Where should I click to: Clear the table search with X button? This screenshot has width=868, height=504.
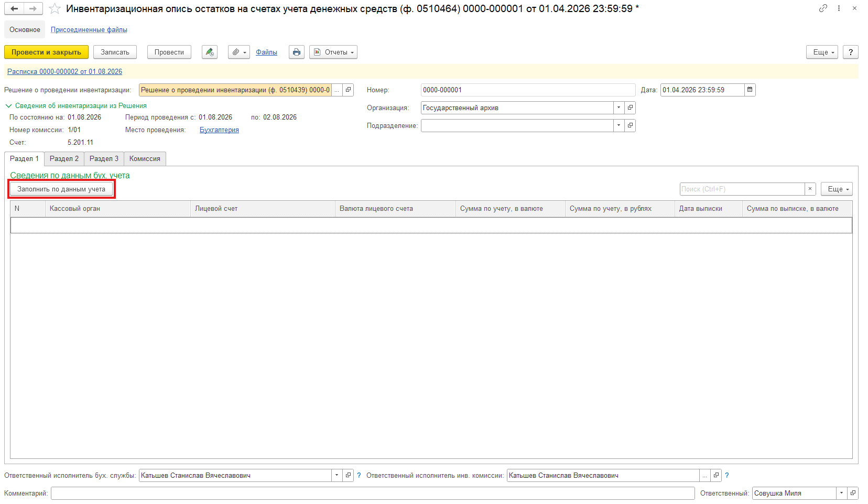pyautogui.click(x=810, y=189)
